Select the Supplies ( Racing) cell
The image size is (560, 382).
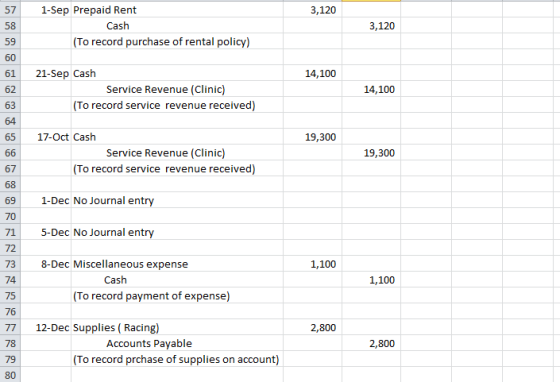pos(177,327)
